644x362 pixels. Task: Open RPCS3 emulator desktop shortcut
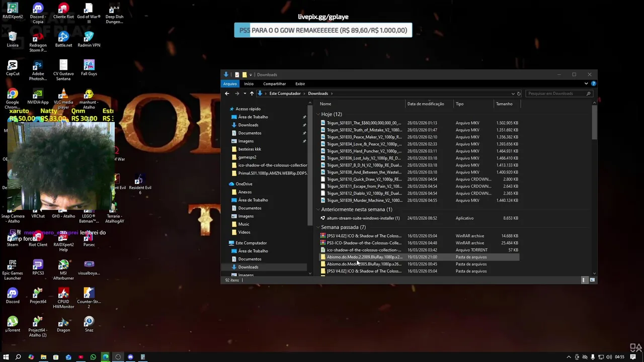(x=38, y=267)
